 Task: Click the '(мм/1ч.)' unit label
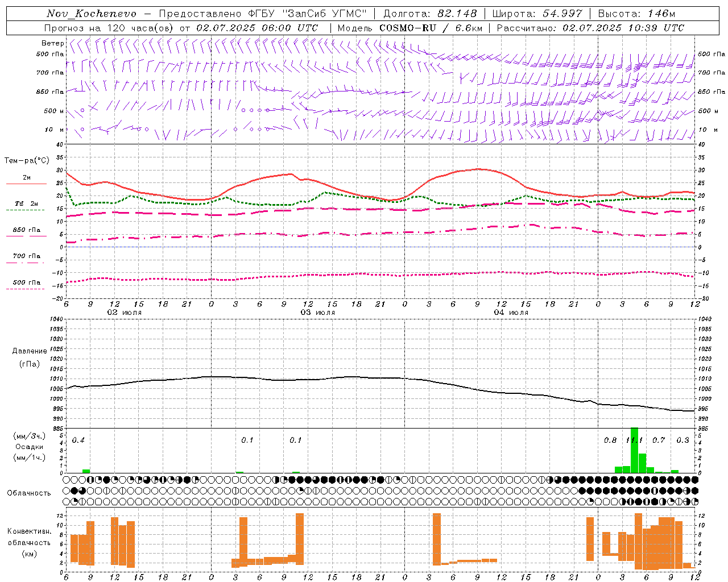[30, 458]
